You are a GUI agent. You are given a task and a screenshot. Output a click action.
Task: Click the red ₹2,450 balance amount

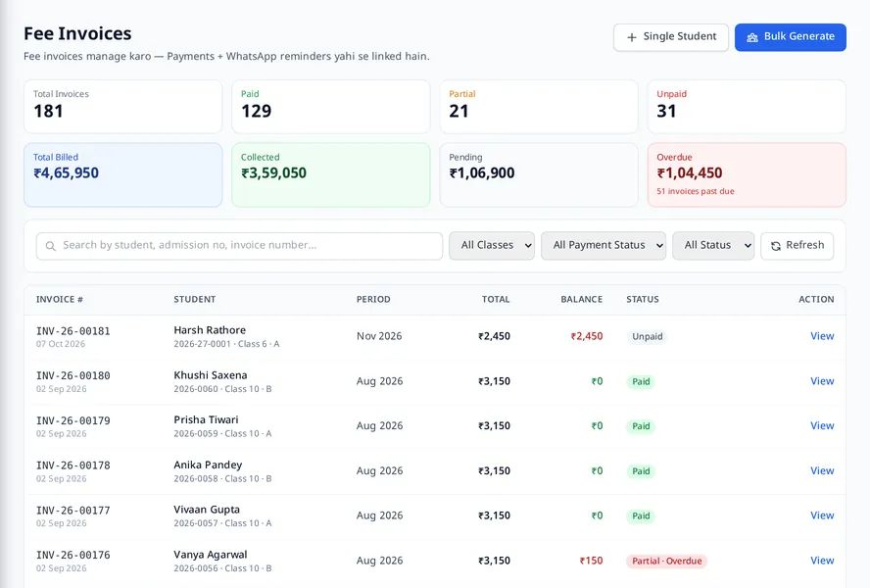[587, 336]
